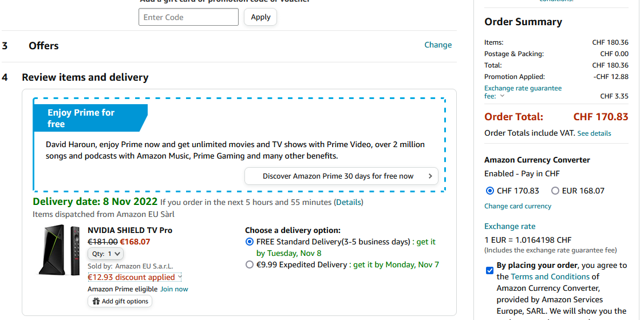
Task: Click the chevron arrow on Discover Prime button
Action: click(430, 176)
